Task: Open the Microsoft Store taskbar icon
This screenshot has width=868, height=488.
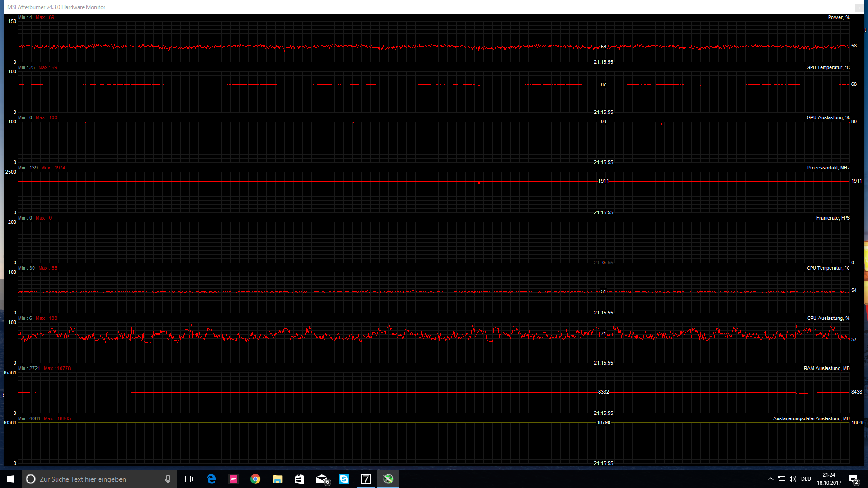Action: tap(299, 479)
